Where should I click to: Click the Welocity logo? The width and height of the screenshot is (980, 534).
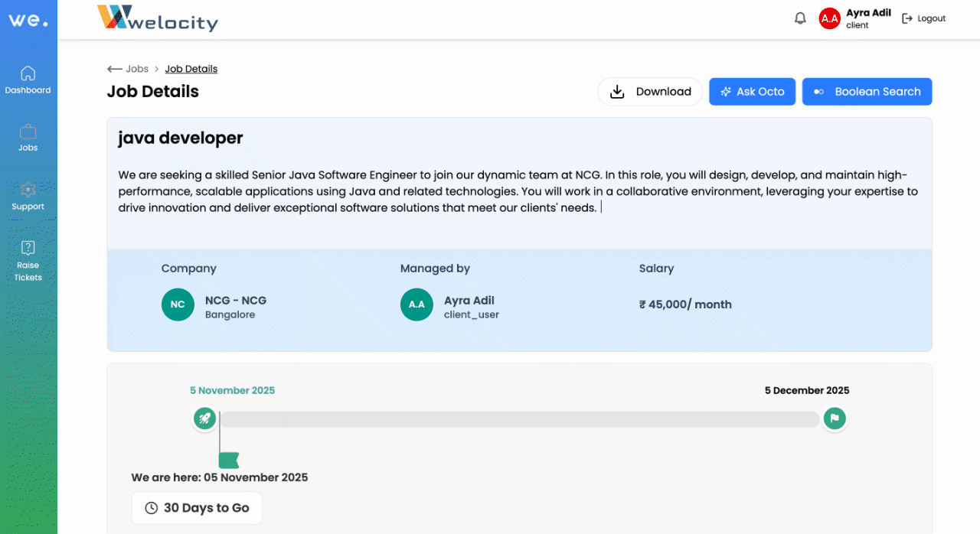(x=158, y=18)
